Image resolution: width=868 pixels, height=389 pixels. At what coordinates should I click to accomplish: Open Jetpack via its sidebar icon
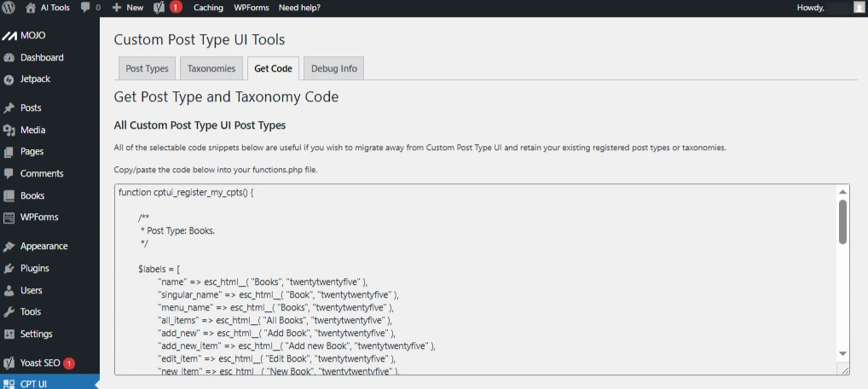pos(9,78)
